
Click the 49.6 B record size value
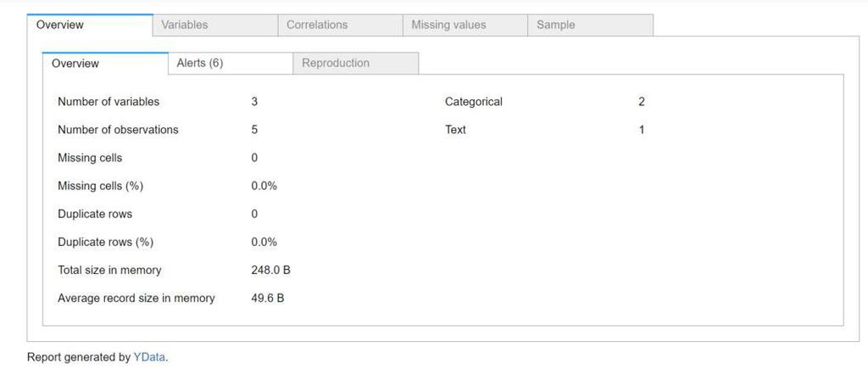(x=268, y=298)
